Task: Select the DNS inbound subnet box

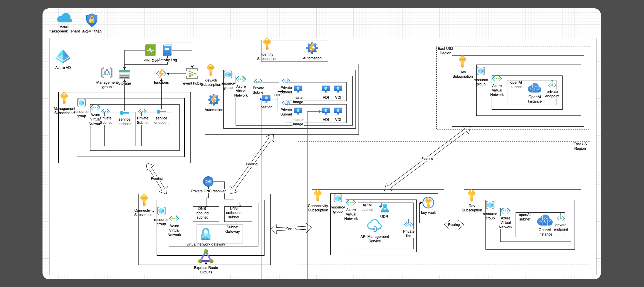Action: coord(206,214)
